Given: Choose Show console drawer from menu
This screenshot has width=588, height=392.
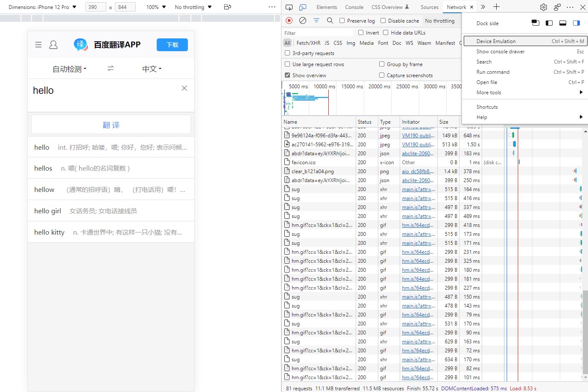Looking at the screenshot, I should [x=525, y=52].
